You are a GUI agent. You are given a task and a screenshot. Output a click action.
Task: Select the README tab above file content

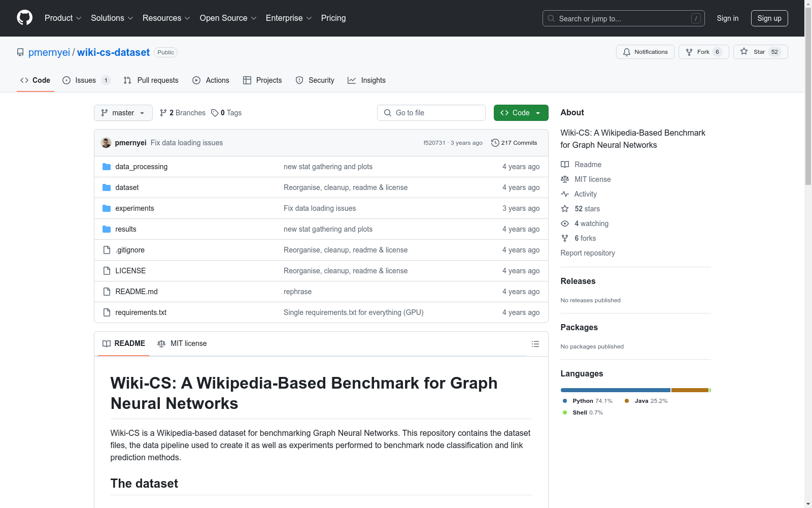124,344
